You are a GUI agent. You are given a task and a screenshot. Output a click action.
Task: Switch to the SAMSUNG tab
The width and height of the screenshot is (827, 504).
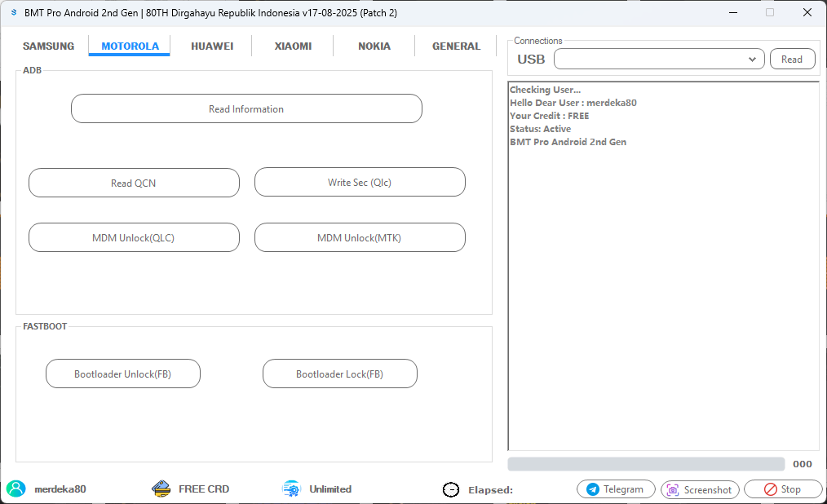(48, 46)
